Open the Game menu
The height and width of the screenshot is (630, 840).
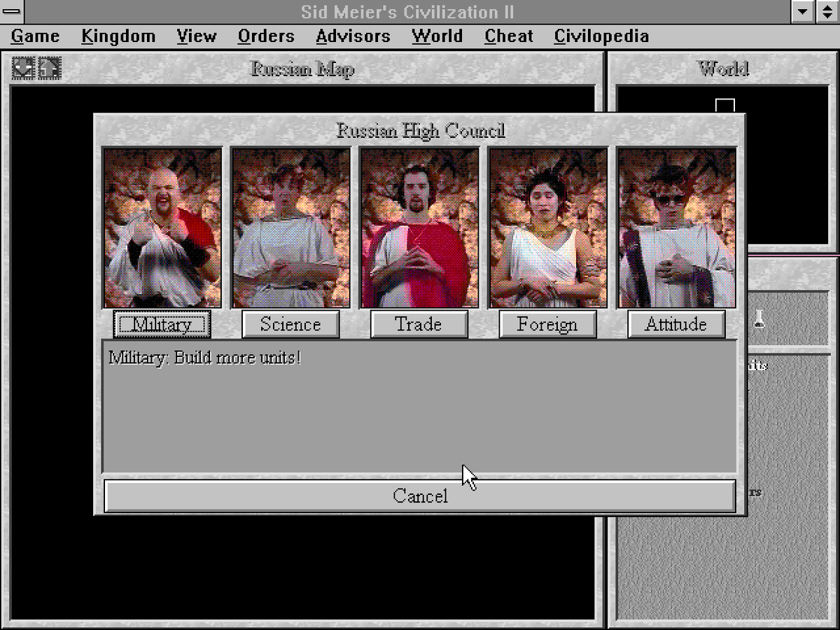[x=35, y=36]
